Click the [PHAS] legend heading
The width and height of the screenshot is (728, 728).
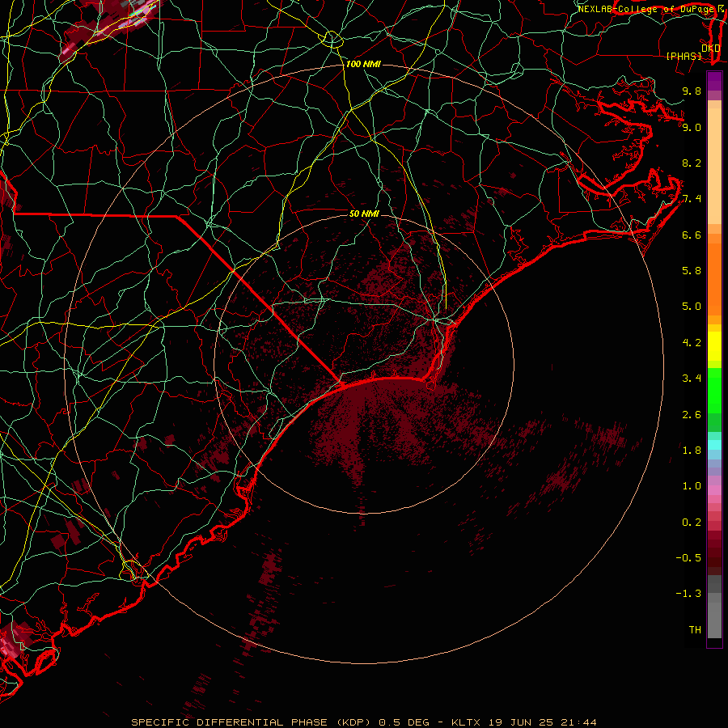coord(684,56)
